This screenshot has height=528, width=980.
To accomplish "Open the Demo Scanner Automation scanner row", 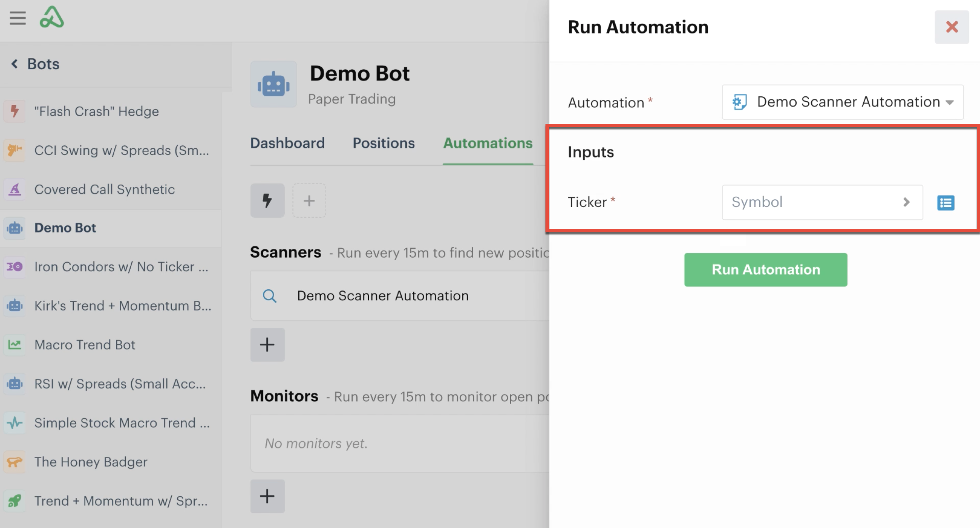I will click(x=399, y=296).
